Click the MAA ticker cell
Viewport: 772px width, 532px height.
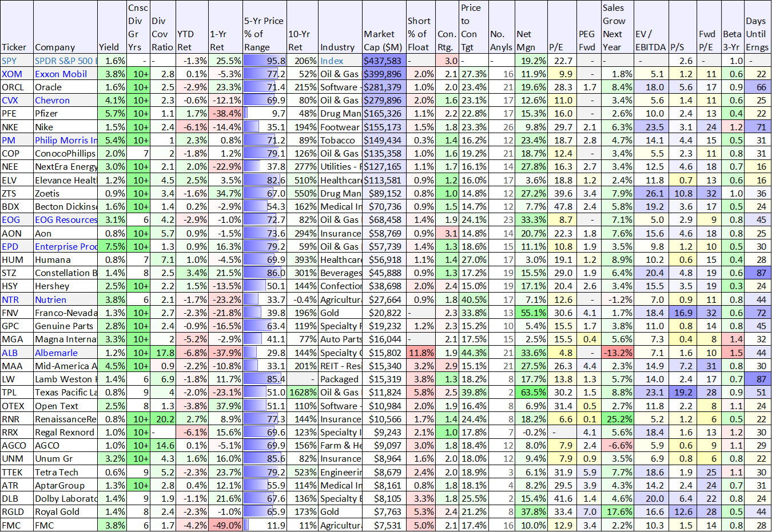17,366
